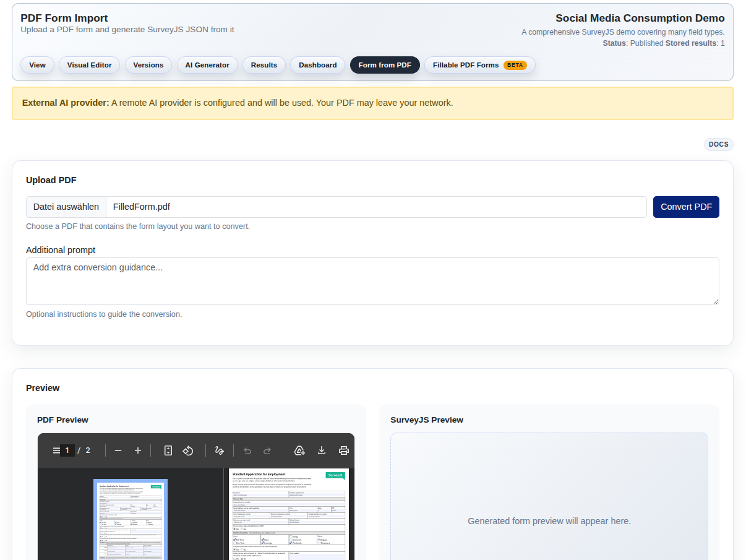Viewport: 746px width, 560px height.
Task: Toggle the Weekends checkbox in the form
Action: point(291,543)
